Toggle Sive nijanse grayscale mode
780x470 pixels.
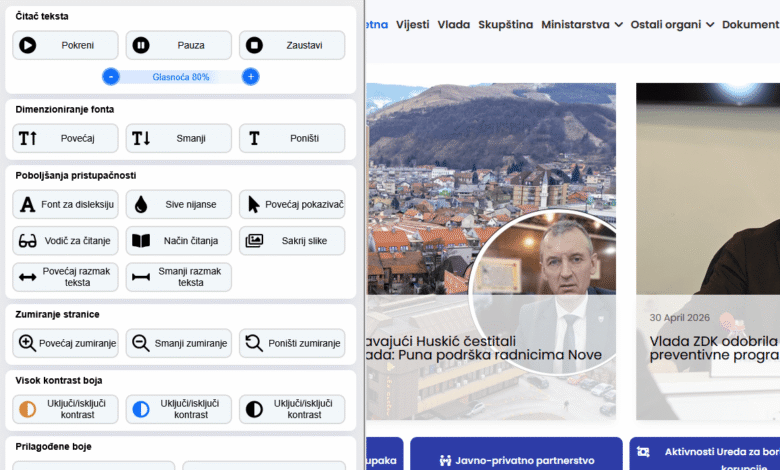pyautogui.click(x=178, y=204)
